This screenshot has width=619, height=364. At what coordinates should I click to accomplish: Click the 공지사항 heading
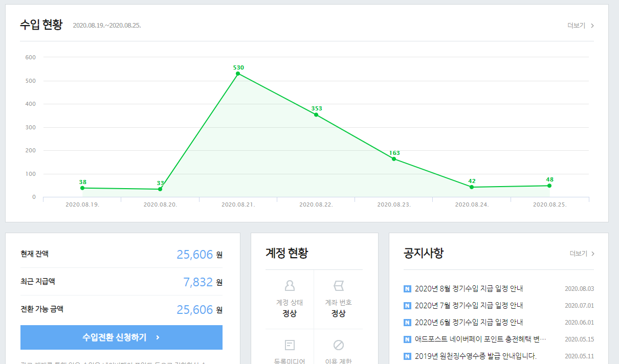coord(424,253)
